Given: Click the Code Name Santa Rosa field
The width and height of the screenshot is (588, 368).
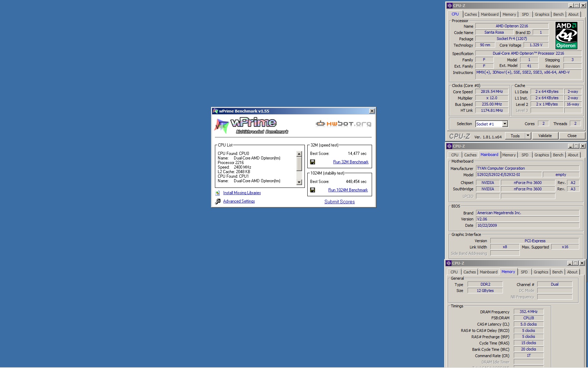Looking at the screenshot, I should (x=494, y=32).
